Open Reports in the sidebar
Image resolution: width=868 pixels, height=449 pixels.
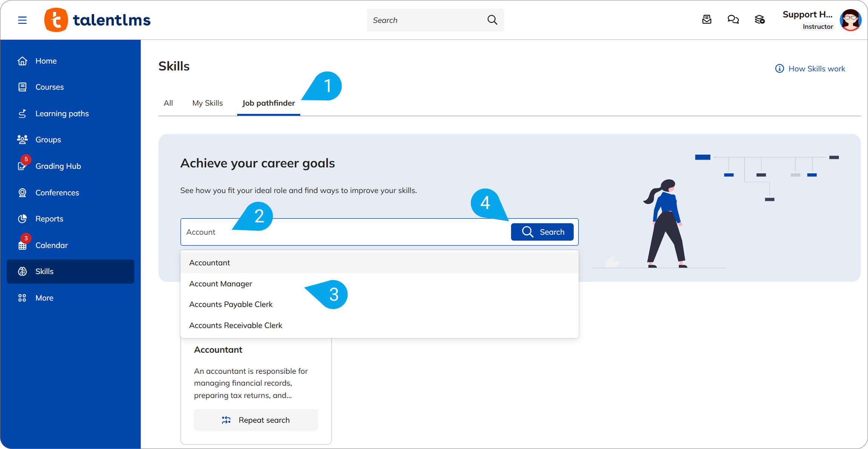pyautogui.click(x=49, y=219)
